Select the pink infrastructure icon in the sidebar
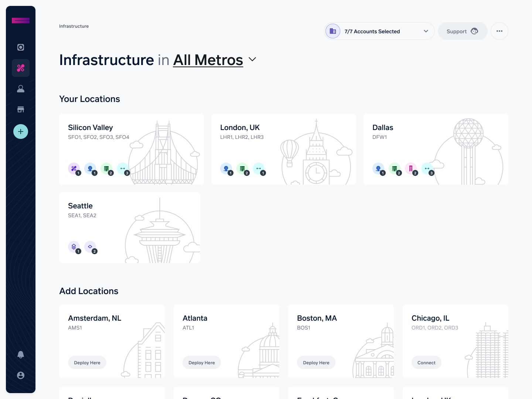Viewport: 532px width, 399px height. coord(21,68)
